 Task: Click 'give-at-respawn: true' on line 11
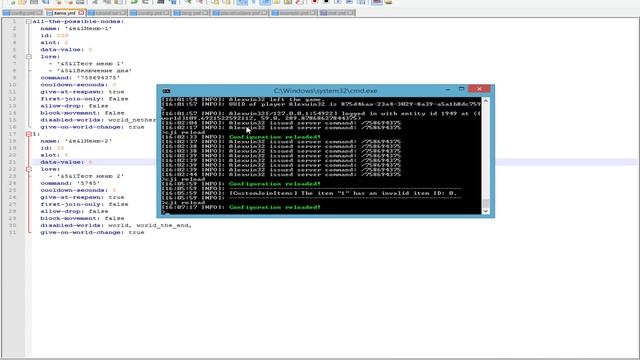coord(82,92)
